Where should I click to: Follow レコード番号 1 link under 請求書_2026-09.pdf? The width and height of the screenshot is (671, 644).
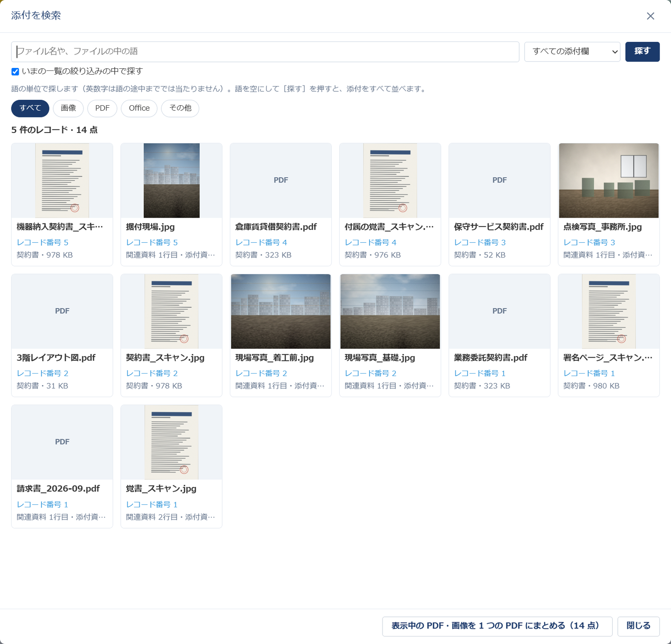click(x=42, y=504)
